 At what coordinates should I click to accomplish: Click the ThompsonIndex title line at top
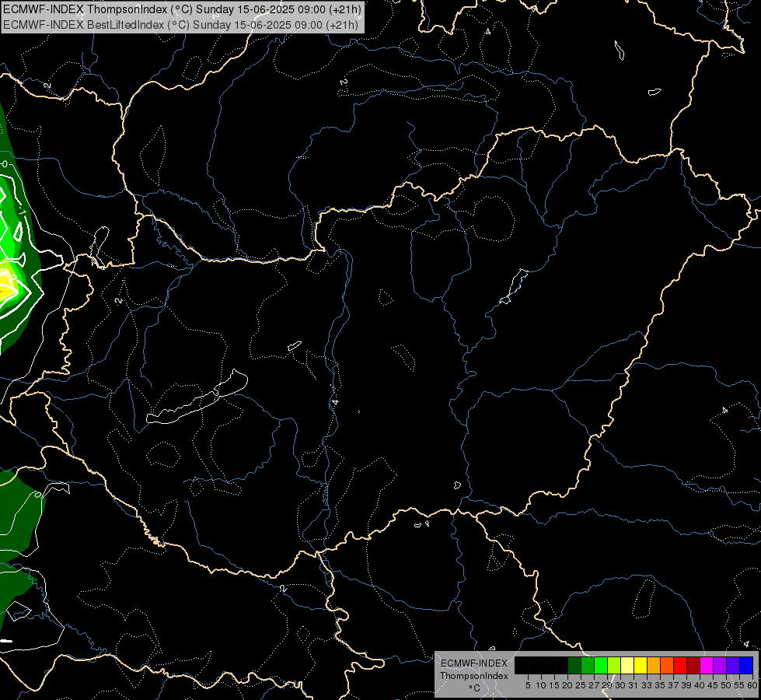pyautogui.click(x=182, y=9)
